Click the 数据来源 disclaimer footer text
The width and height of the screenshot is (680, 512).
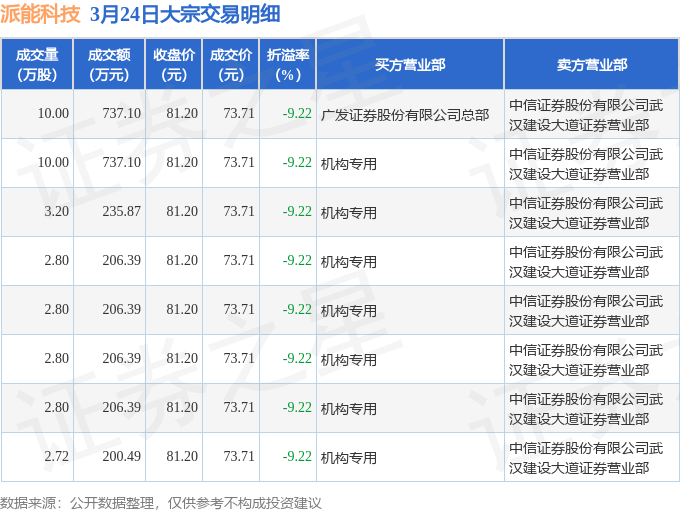coord(161,503)
